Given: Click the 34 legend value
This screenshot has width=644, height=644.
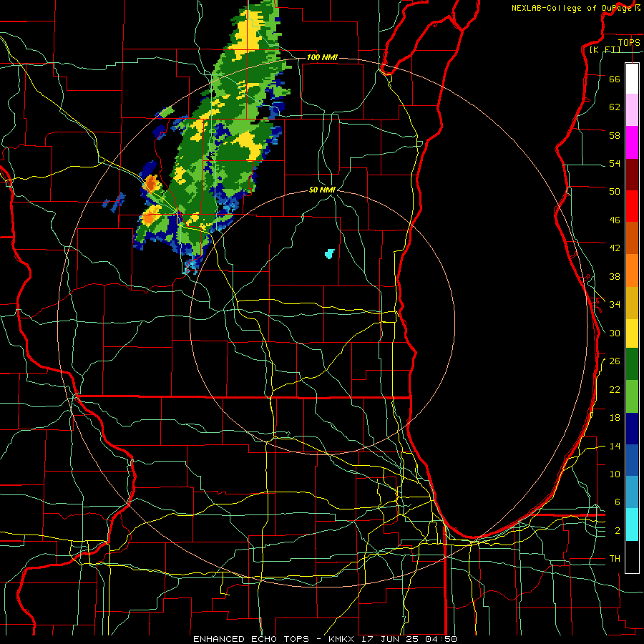Looking at the screenshot, I should [x=615, y=305].
